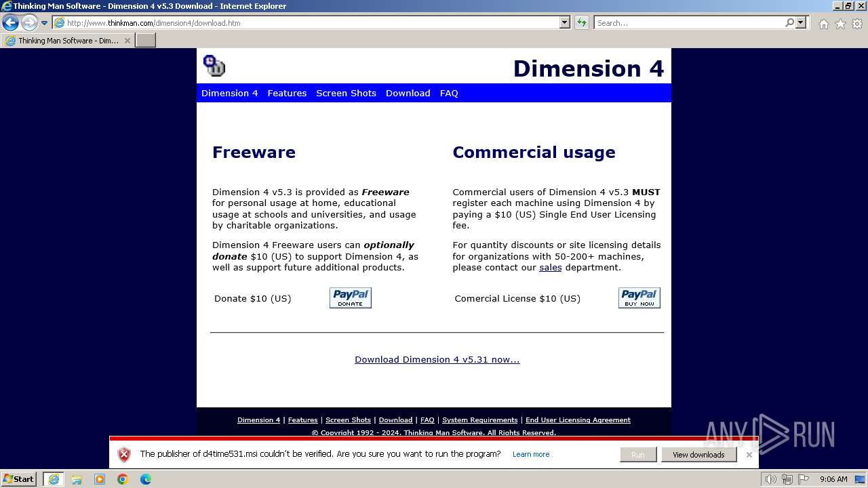Viewport: 868px width, 488px height.
Task: Click footer Dimension 4 link
Action: click(x=258, y=420)
